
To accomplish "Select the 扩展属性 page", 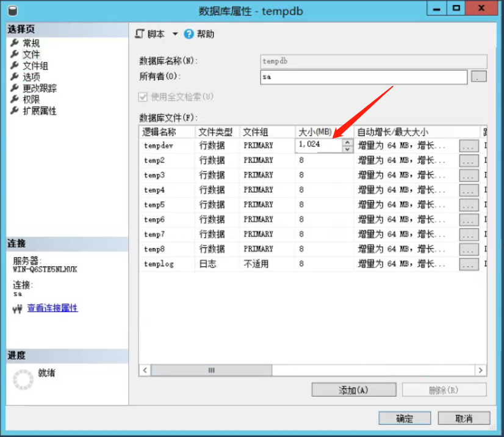I will pyautogui.click(x=40, y=111).
